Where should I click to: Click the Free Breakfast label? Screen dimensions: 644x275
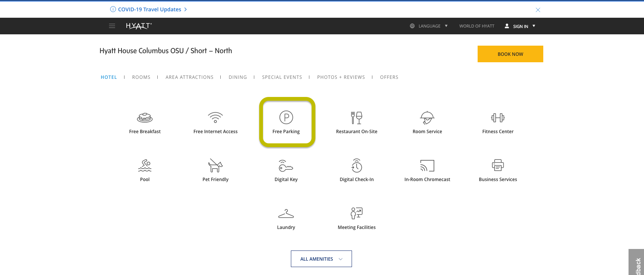pyautogui.click(x=145, y=132)
